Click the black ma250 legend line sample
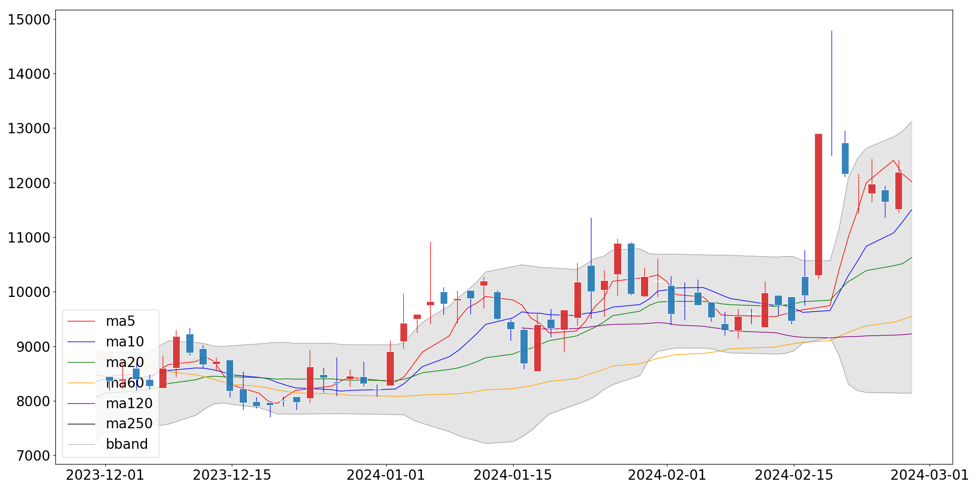 pos(81,424)
